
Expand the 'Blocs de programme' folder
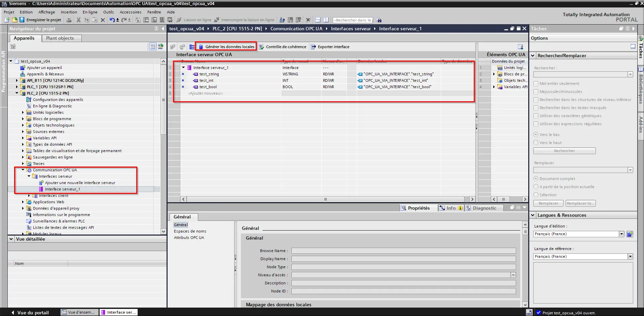coord(23,119)
